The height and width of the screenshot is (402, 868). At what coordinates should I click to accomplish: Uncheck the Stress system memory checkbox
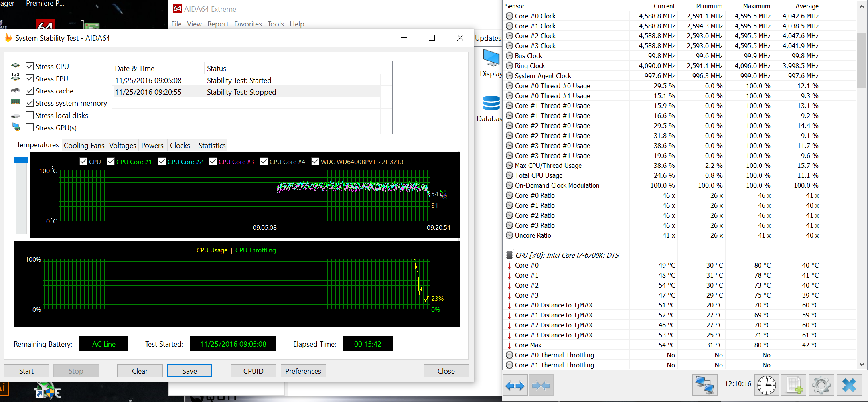(30, 103)
